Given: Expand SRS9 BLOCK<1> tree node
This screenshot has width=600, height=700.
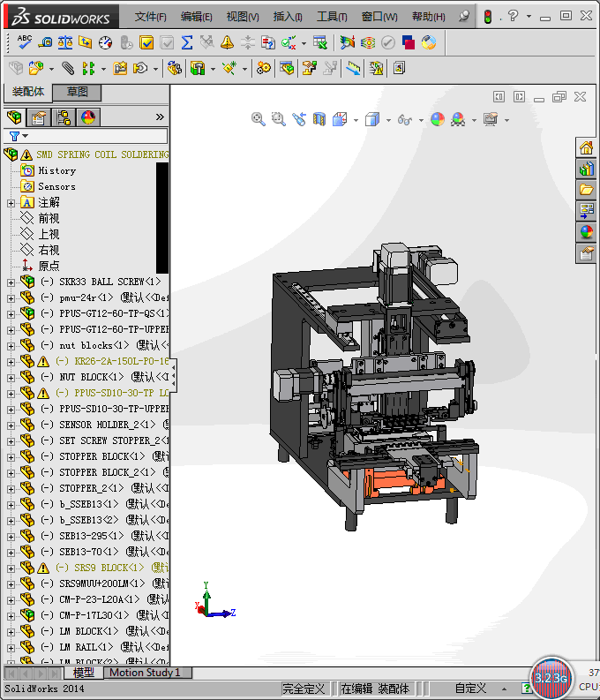Looking at the screenshot, I should point(11,568).
